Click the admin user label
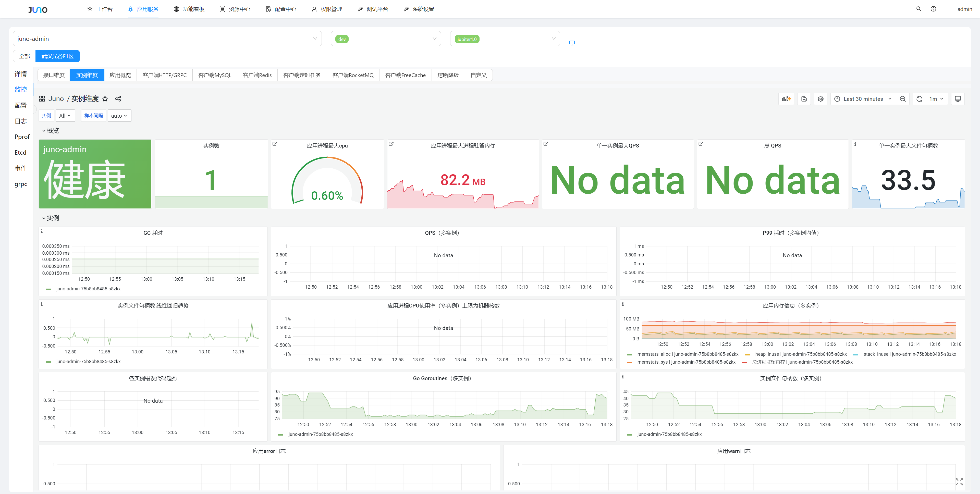The width and height of the screenshot is (980, 494). point(964,9)
